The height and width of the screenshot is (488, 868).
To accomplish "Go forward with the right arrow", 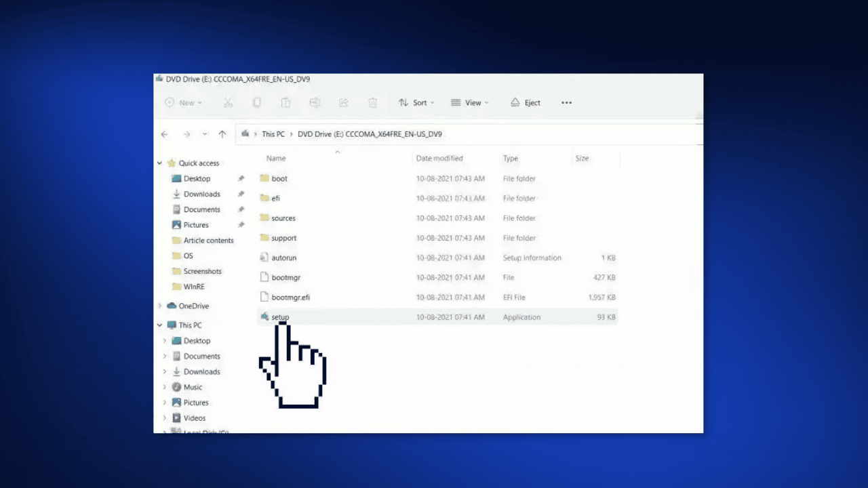I will click(x=186, y=134).
